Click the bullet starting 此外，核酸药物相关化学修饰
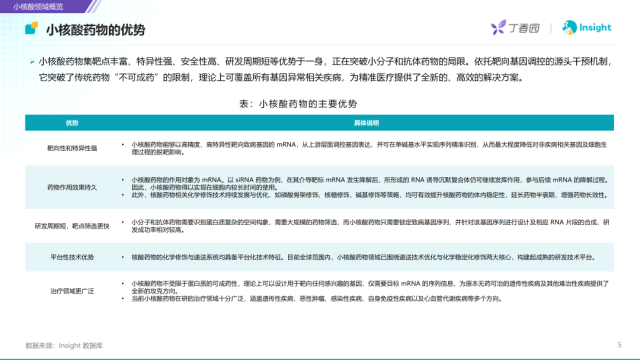Image resolution: width=640 pixels, height=360 pixels. (370, 195)
